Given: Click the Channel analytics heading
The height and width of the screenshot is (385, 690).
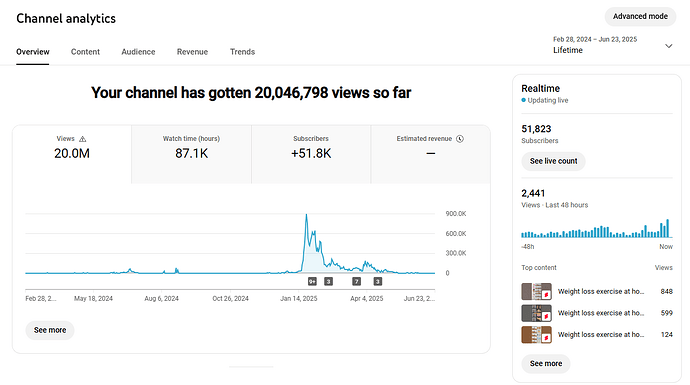Looking at the screenshot, I should coord(66,18).
